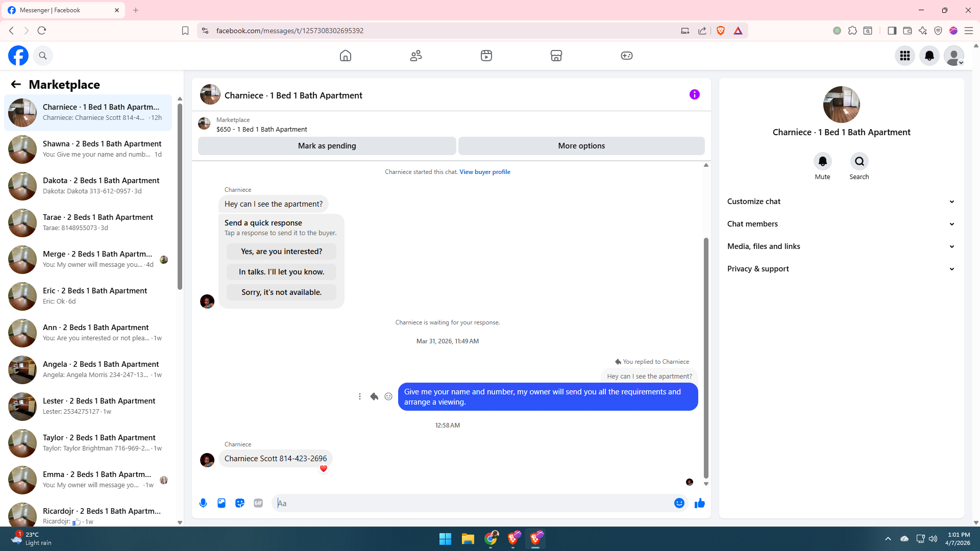Click the heart reaction on Charniece's message
The height and width of the screenshot is (551, 980).
324,468
